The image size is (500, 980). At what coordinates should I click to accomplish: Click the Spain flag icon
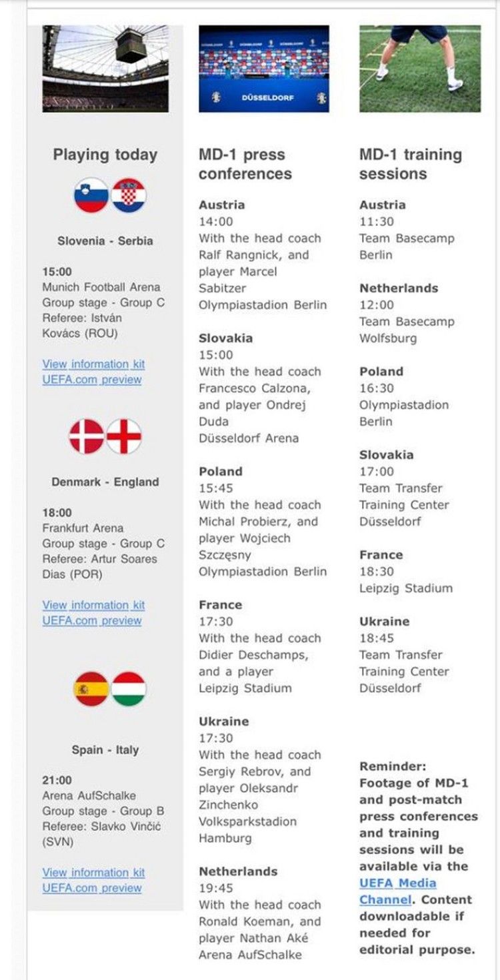click(91, 689)
